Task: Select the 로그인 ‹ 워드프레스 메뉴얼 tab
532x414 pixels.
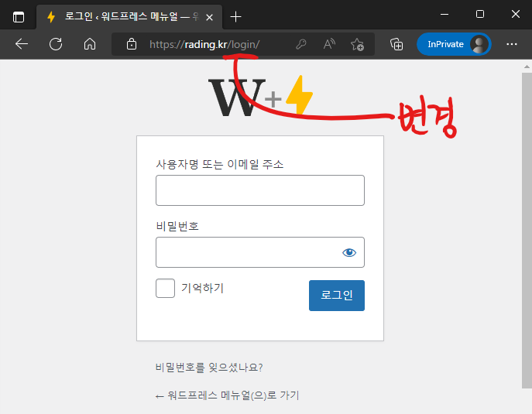Action: tap(129, 16)
